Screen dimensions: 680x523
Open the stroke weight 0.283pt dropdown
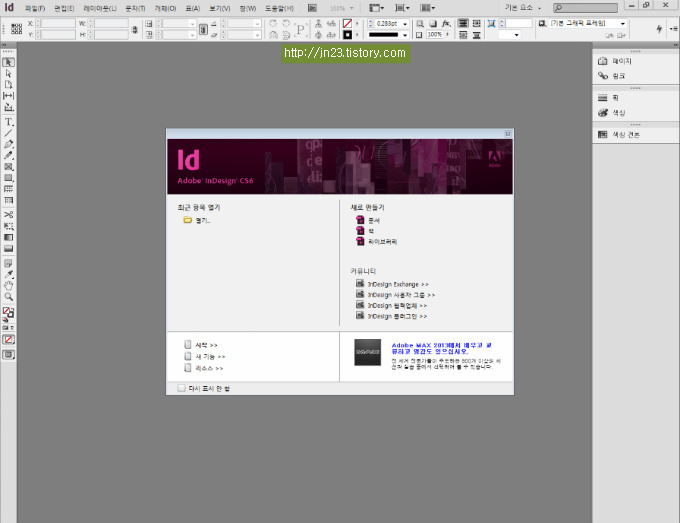[x=405, y=24]
